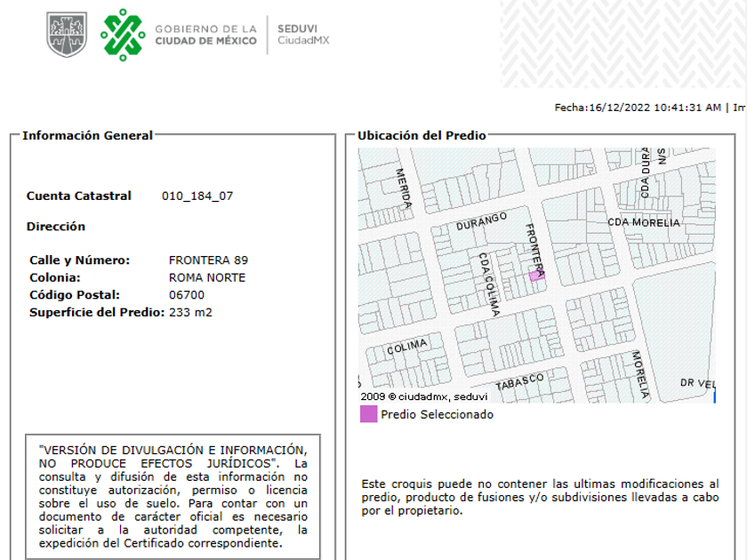Click the Ubicación del Predio section title

(422, 135)
